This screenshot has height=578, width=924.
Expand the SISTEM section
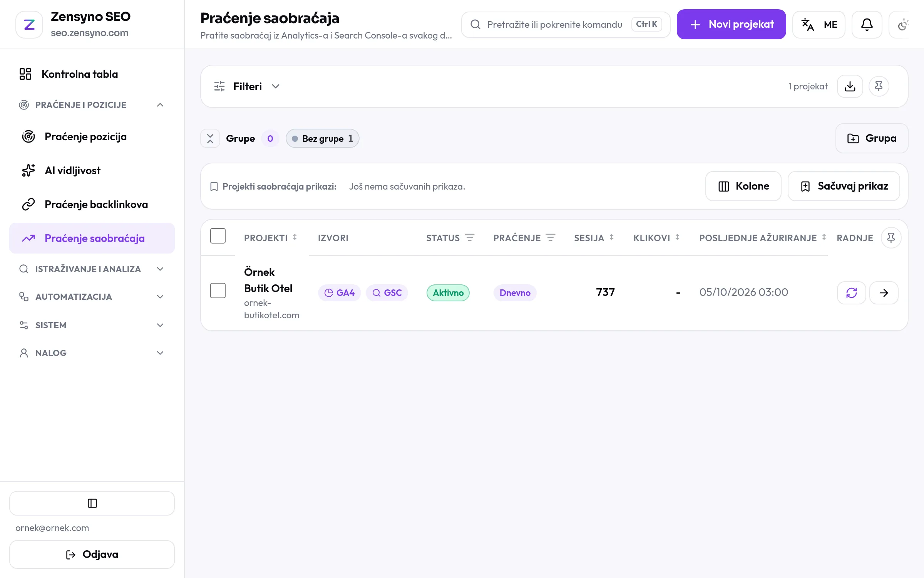coord(92,325)
